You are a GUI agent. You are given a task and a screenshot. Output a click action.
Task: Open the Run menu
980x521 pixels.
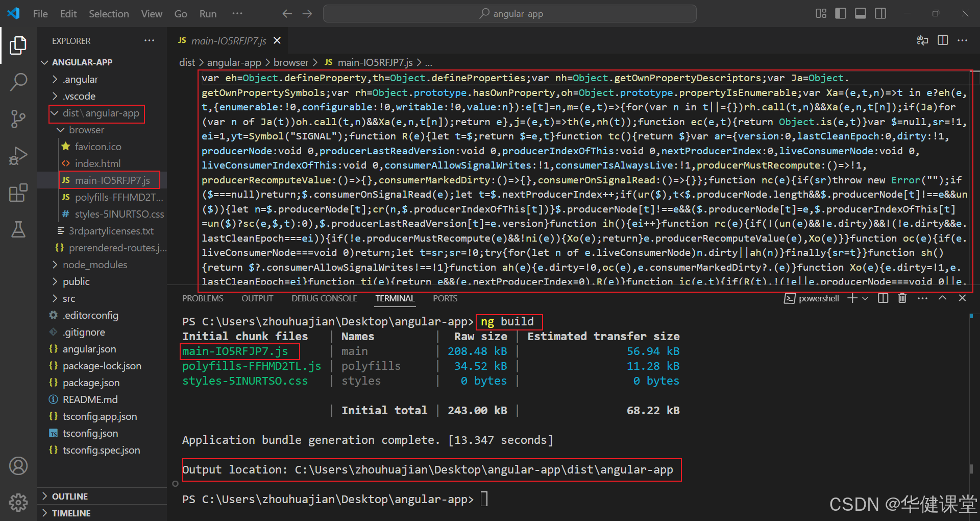click(x=208, y=14)
